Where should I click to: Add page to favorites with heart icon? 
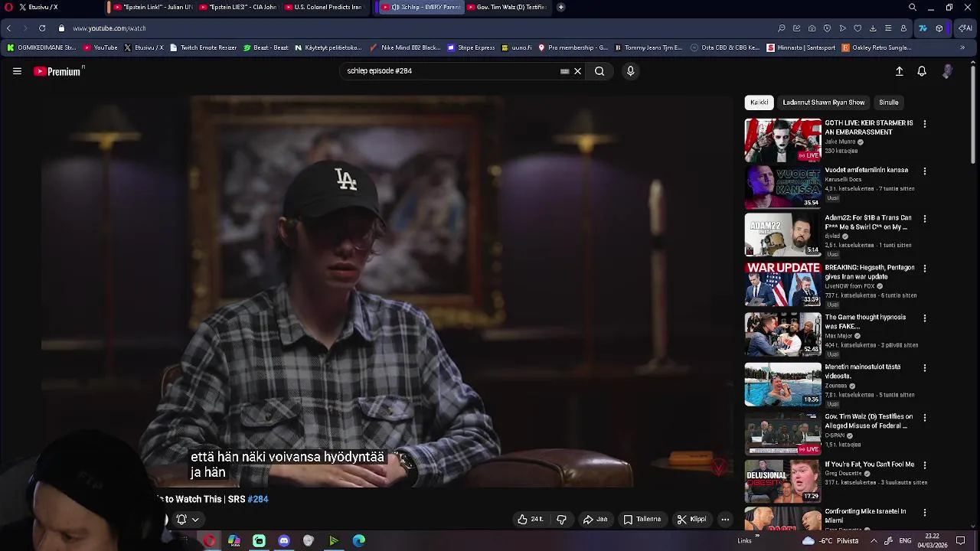[x=857, y=28]
